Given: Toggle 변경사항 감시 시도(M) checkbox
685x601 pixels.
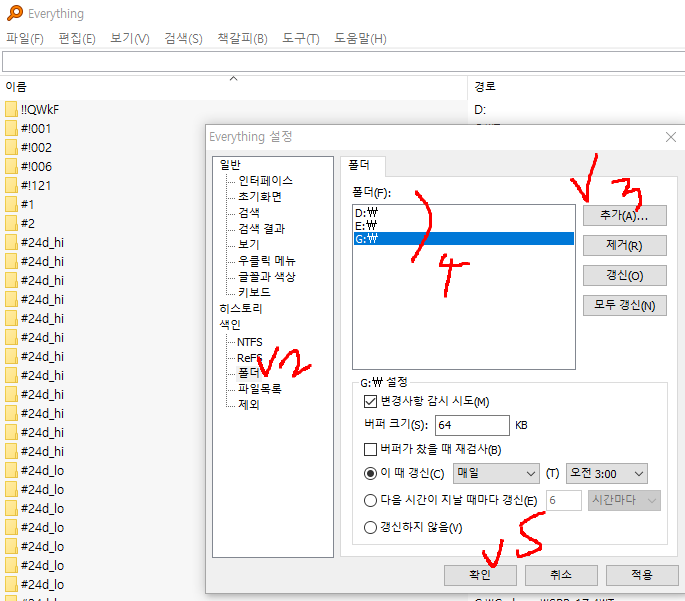Looking at the screenshot, I should point(370,401).
